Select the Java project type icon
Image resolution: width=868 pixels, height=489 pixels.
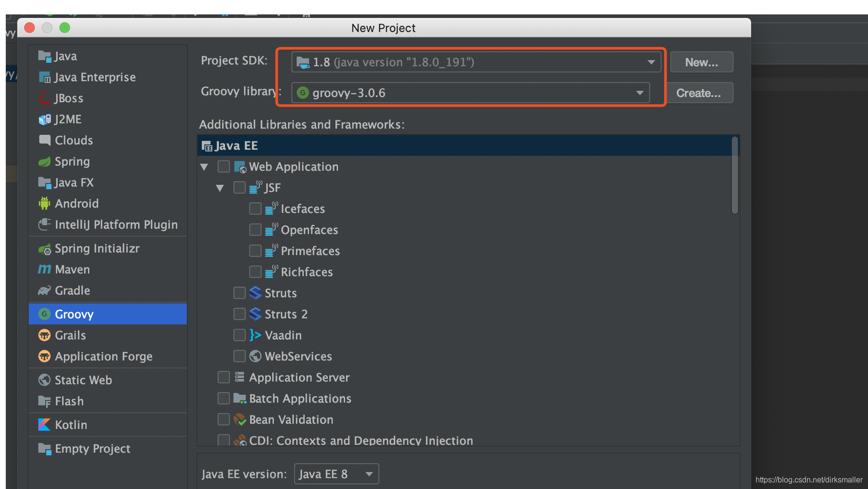pos(44,56)
